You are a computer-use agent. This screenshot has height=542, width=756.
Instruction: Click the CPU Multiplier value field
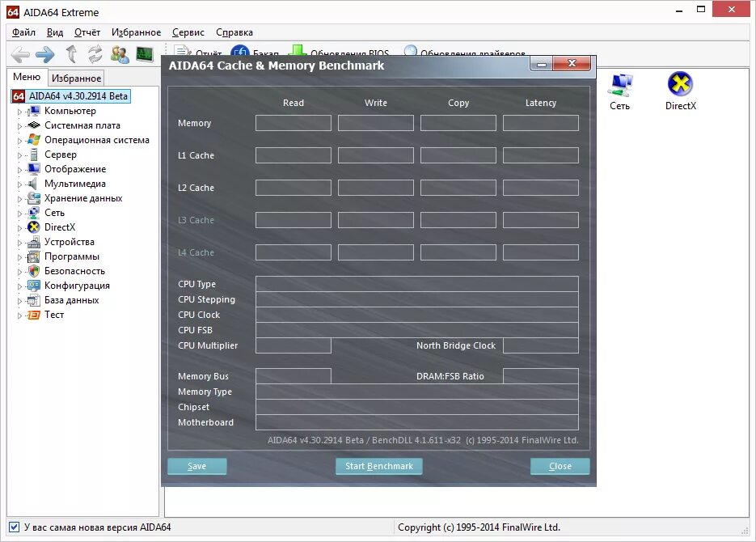point(294,345)
